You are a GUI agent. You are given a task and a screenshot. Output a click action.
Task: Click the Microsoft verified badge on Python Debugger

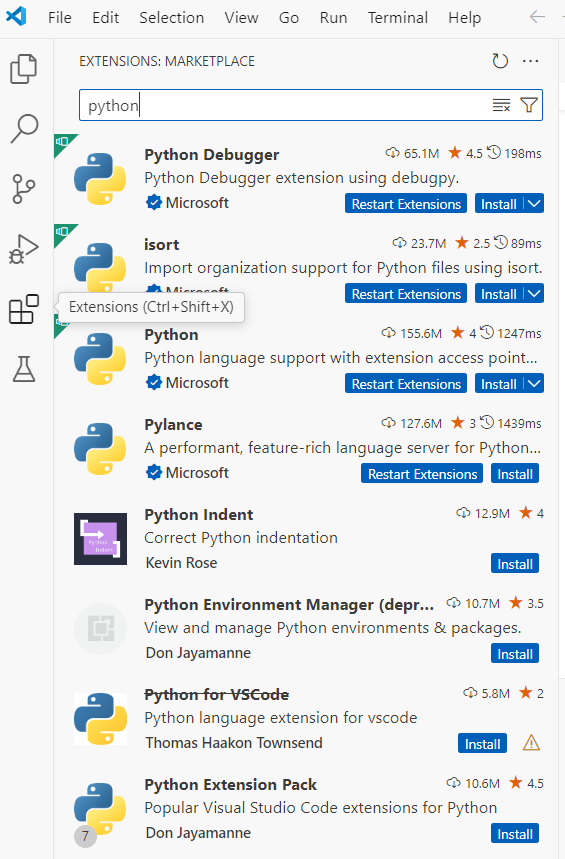pos(154,203)
